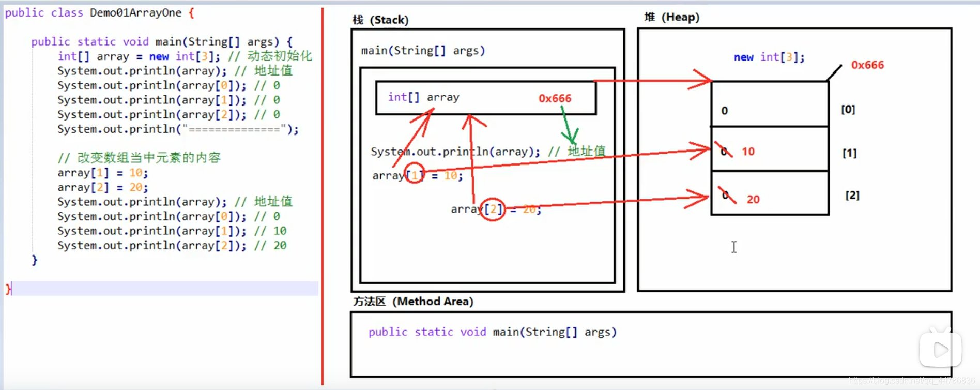Click the '[0]' index label beside the heap array
The width and height of the screenshot is (980, 390).
click(x=848, y=109)
